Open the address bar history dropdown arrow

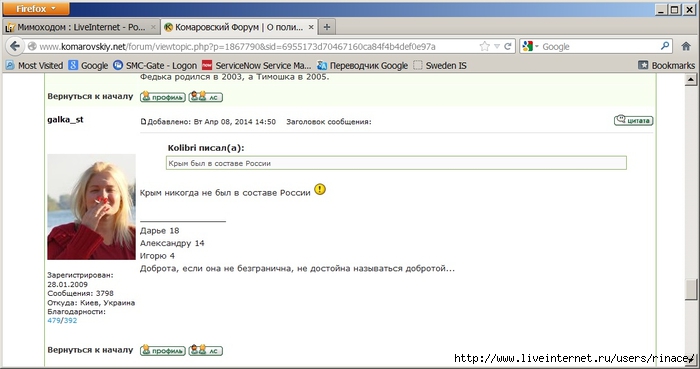[x=497, y=46]
